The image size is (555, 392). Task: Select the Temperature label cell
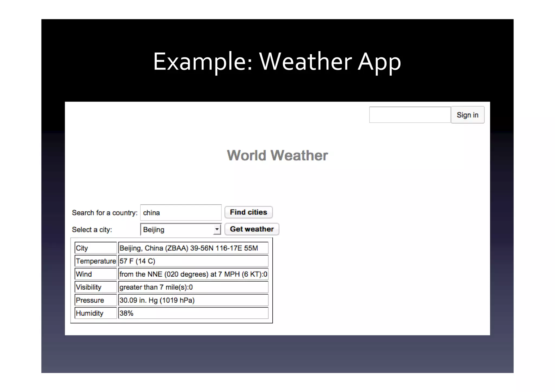(x=96, y=261)
